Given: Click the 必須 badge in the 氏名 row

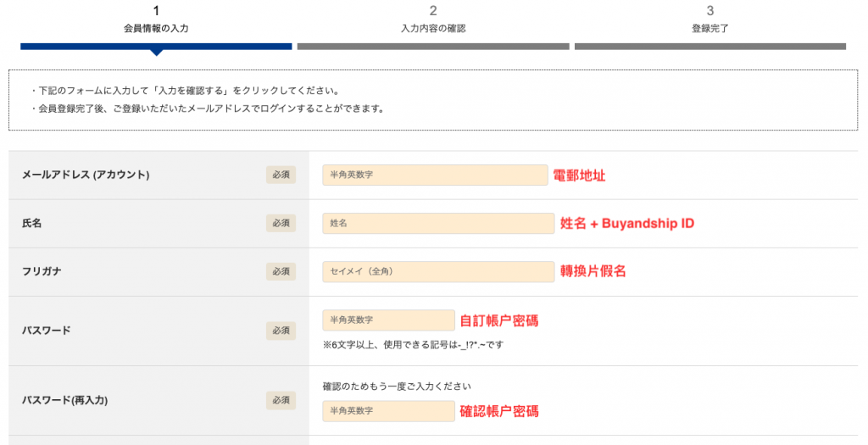Looking at the screenshot, I should (281, 223).
